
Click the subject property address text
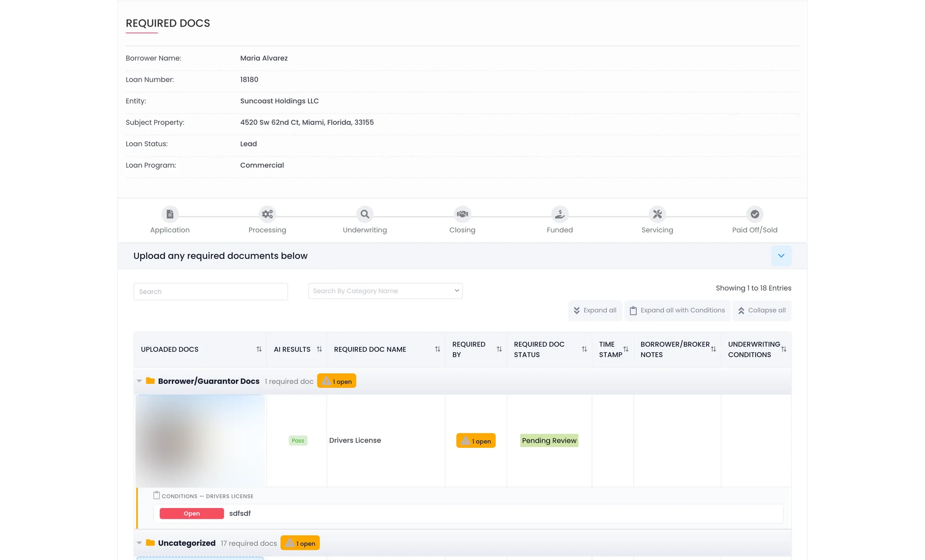pyautogui.click(x=307, y=123)
